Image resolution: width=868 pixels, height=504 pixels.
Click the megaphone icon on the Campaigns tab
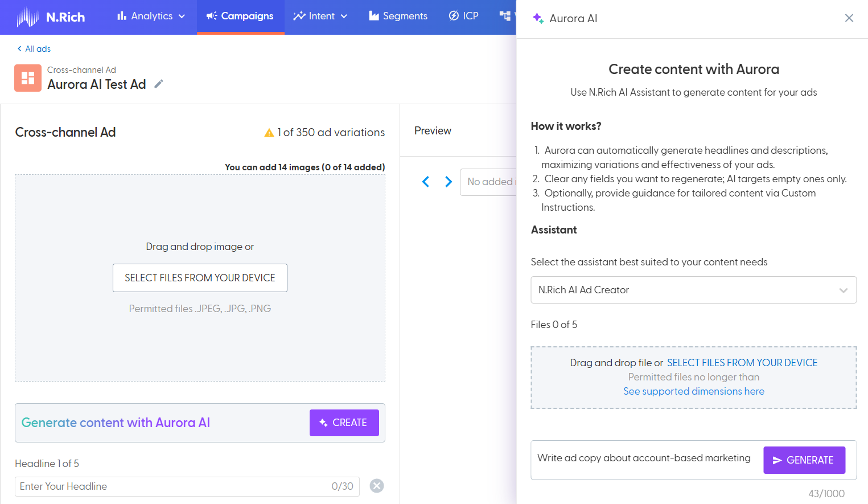(211, 16)
